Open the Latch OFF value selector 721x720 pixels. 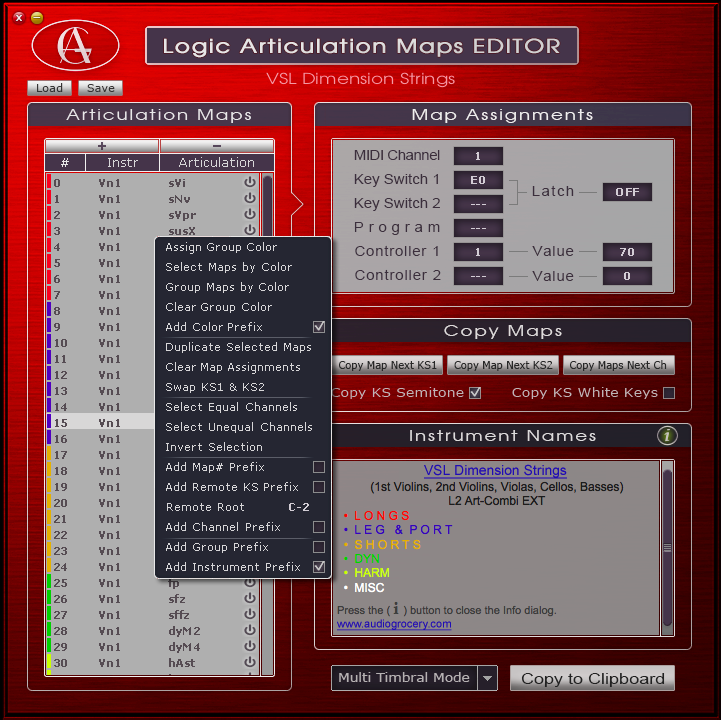[627, 192]
